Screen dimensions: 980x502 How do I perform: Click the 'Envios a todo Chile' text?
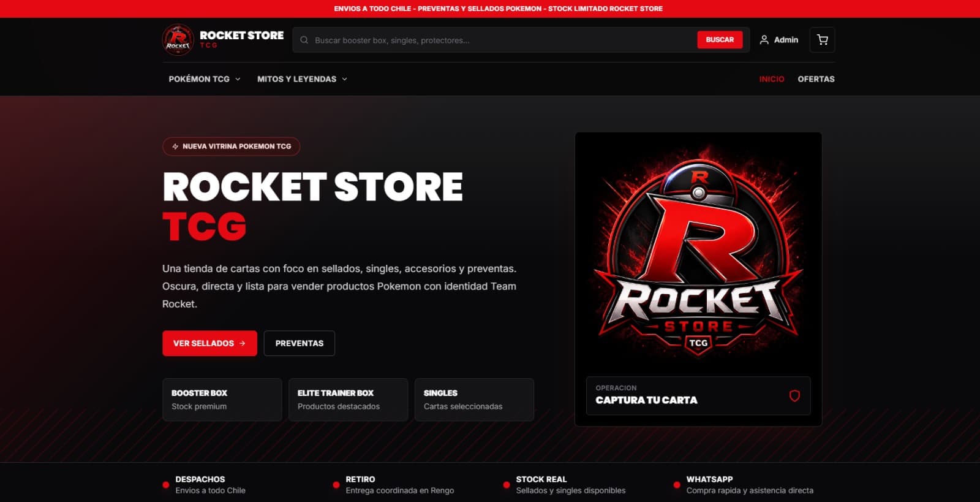[210, 490]
